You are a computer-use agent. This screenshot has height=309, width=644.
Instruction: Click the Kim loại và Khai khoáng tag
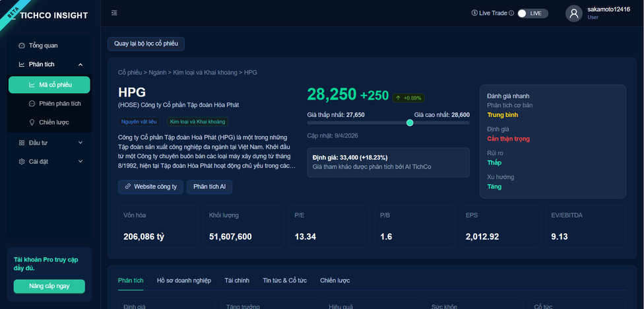(197, 121)
